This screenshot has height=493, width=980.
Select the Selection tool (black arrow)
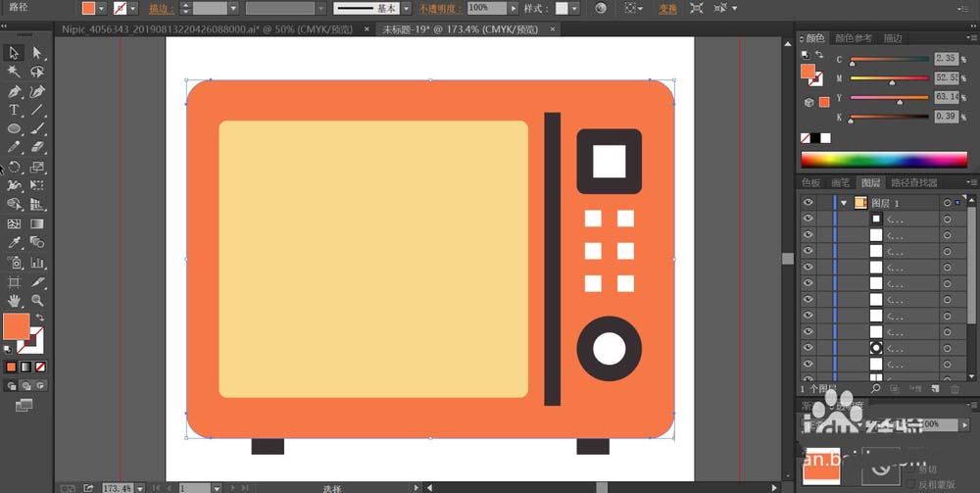14,53
